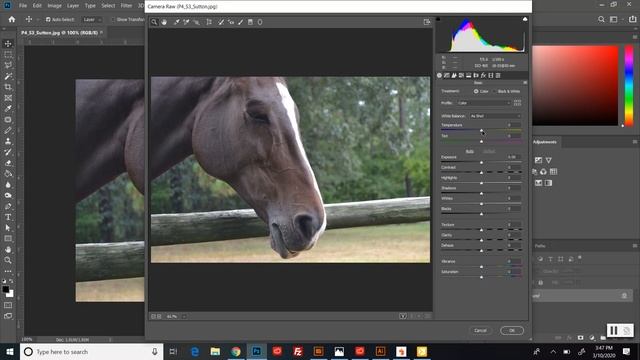Select the Hand tool in Camera Raw toolbar

(164, 22)
